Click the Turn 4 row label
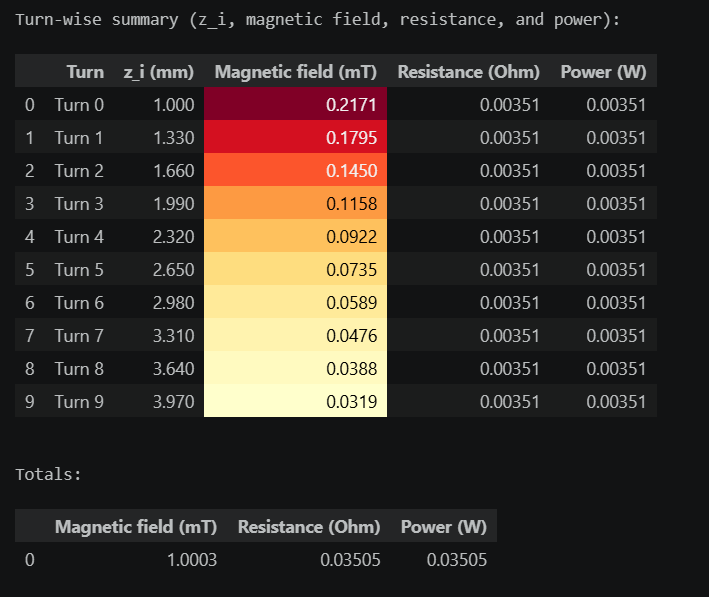This screenshot has width=709, height=597. (x=79, y=237)
